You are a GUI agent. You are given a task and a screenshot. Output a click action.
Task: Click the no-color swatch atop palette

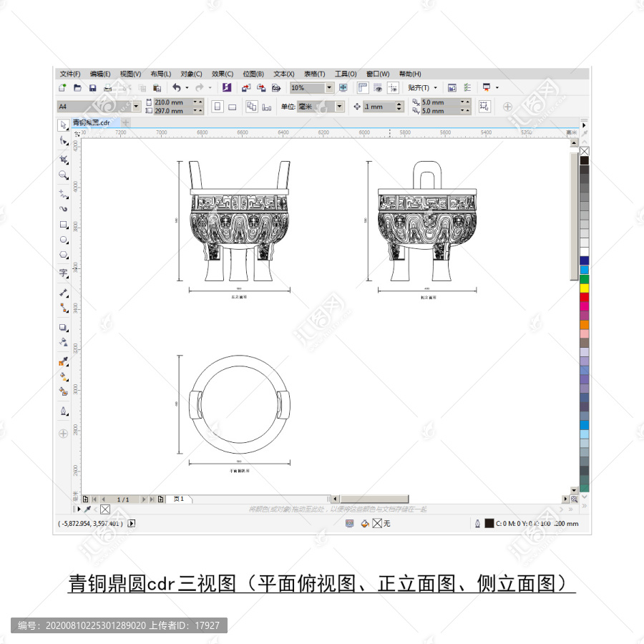[x=584, y=151]
